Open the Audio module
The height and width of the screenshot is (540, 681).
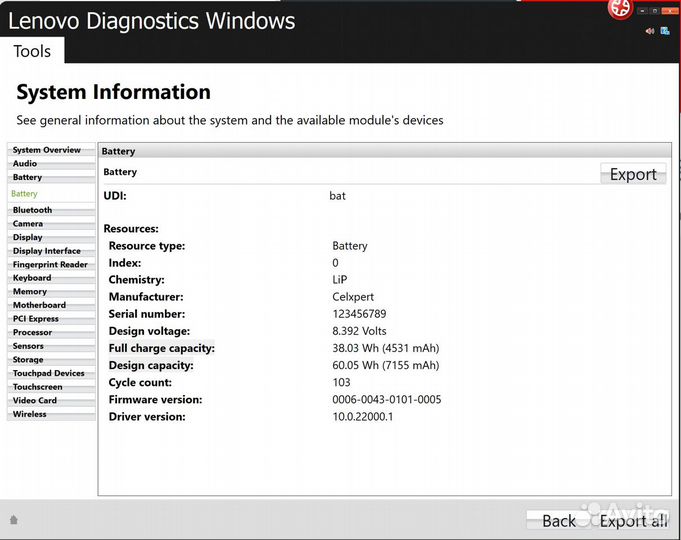click(x=51, y=163)
